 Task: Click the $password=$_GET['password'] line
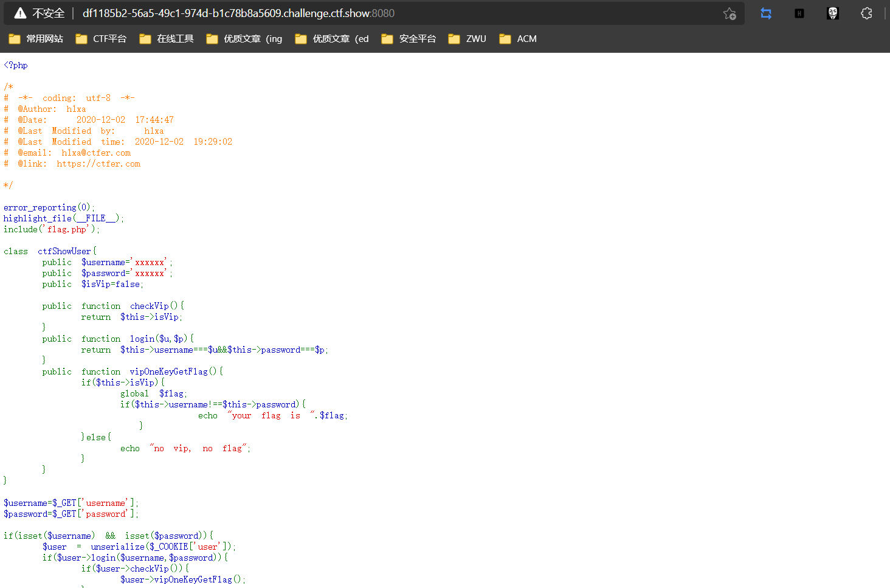point(71,514)
